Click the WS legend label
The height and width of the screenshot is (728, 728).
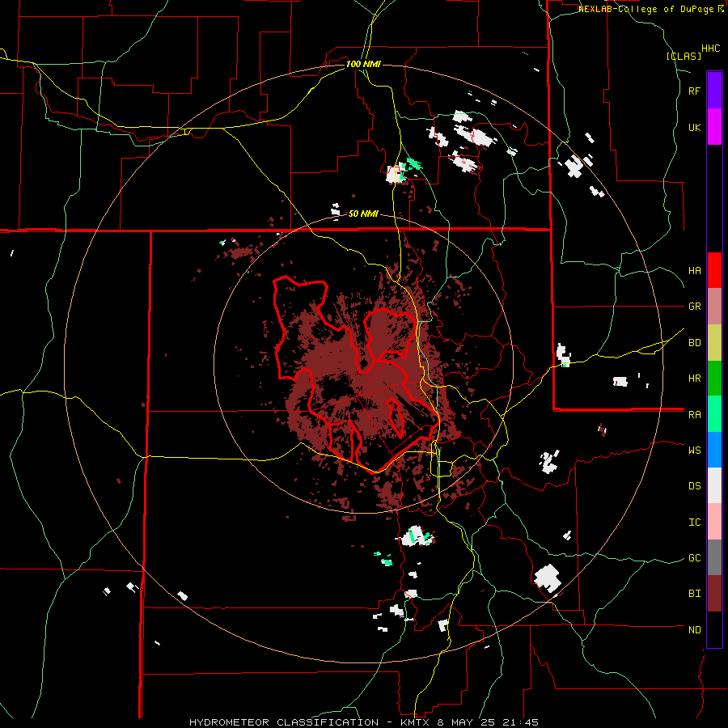coord(694,451)
